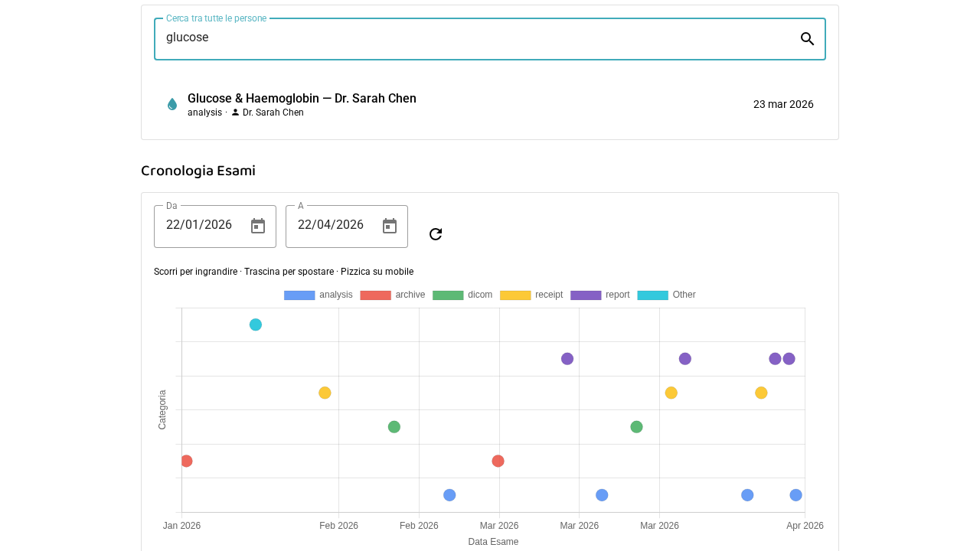Select the cyan Other data point
Screen dimensions: 980x551
point(256,324)
